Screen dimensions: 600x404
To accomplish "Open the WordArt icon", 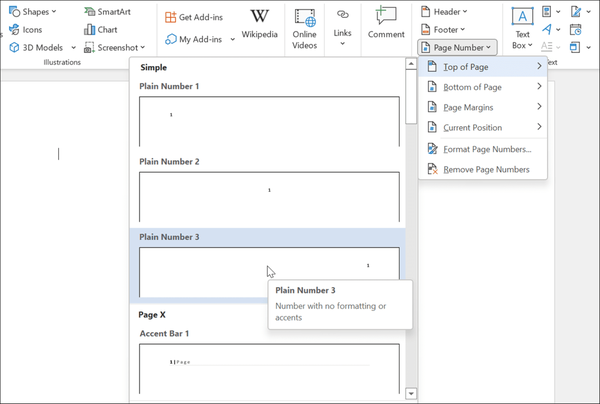I will pyautogui.click(x=546, y=29).
